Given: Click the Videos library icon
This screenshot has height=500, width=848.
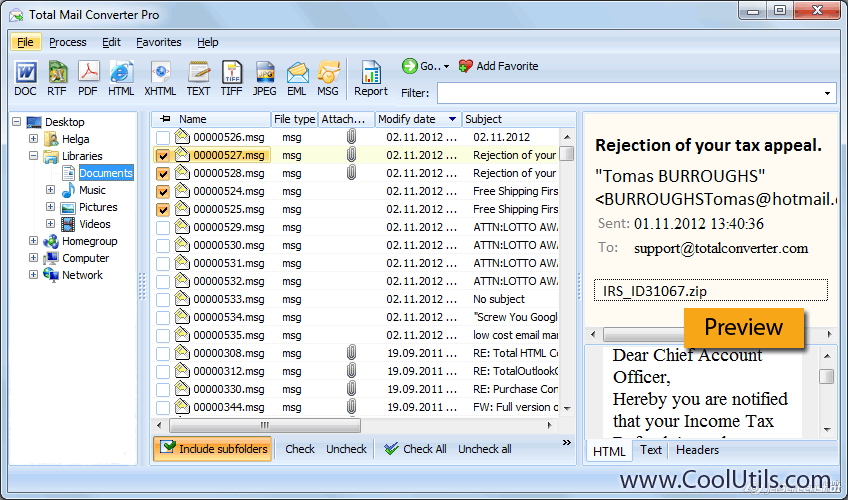Looking at the screenshot, I should pyautogui.click(x=68, y=224).
